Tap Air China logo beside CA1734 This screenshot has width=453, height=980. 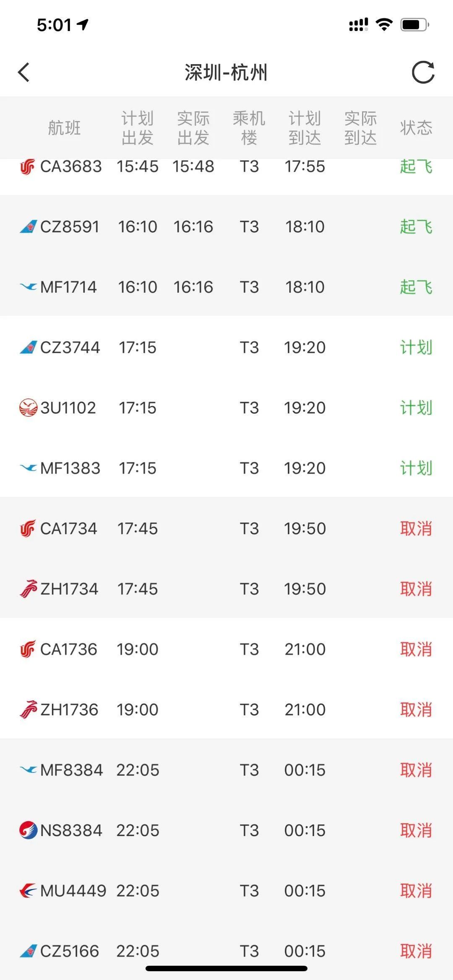tap(28, 528)
